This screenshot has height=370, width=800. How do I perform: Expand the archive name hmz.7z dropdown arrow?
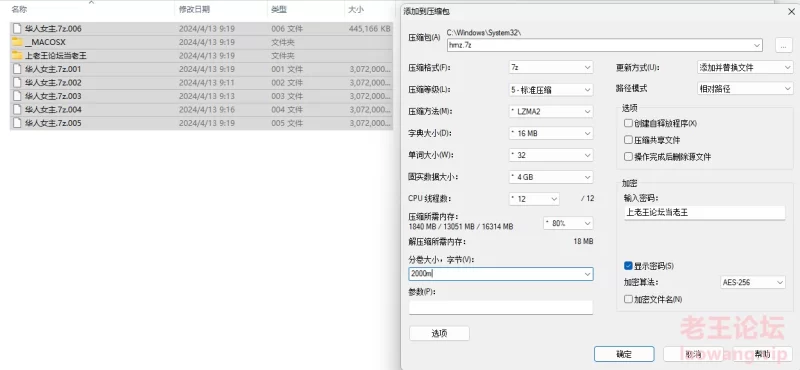[757, 45]
